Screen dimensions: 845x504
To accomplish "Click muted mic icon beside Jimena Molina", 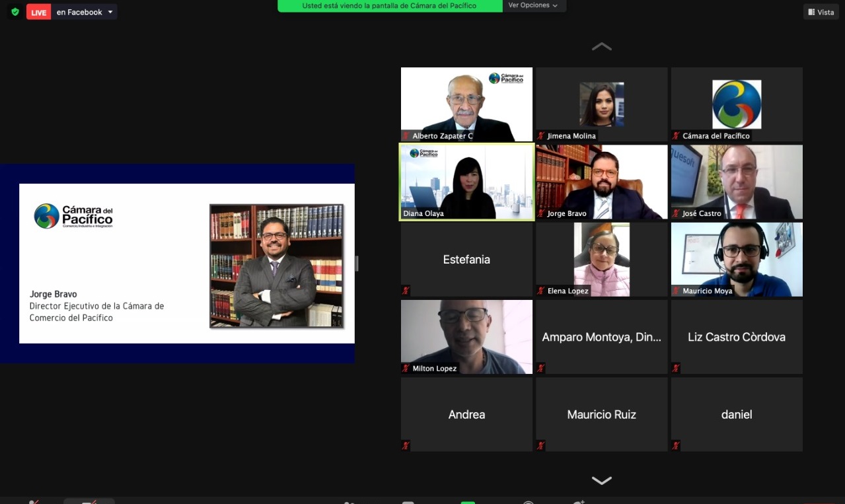I will click(541, 136).
